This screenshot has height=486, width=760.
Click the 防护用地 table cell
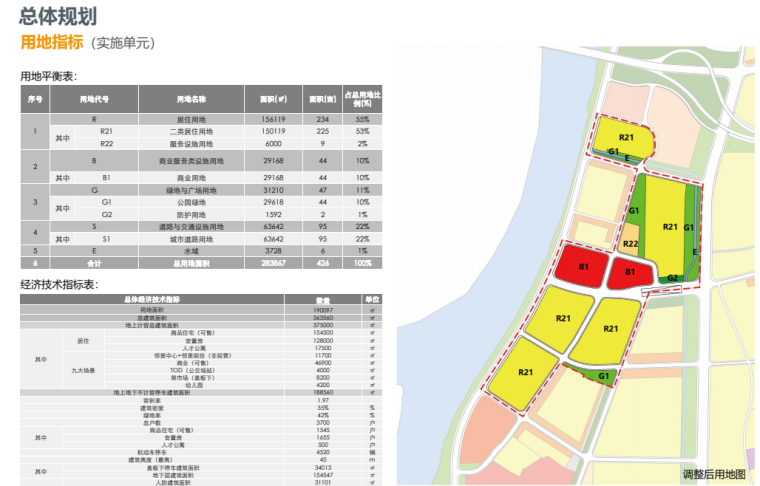pyautogui.click(x=191, y=214)
